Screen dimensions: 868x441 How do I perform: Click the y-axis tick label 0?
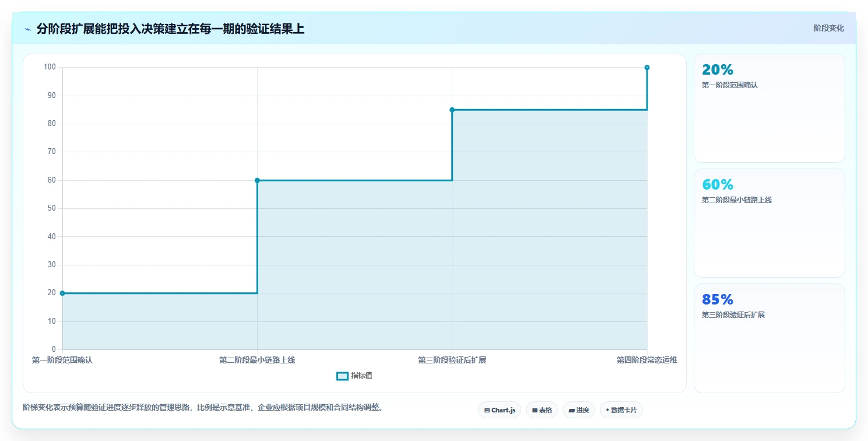tap(54, 349)
